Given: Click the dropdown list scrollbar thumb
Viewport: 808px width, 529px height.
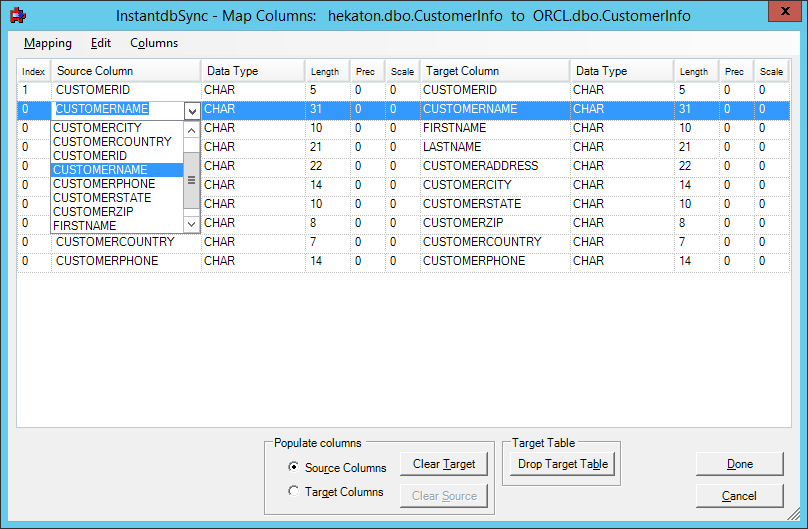Looking at the screenshot, I should coord(191,180).
